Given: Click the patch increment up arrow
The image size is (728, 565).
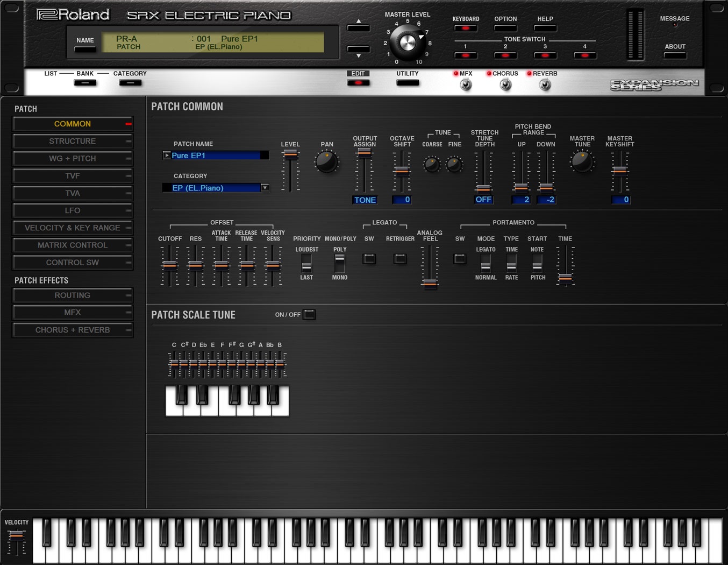Looking at the screenshot, I should point(358,26).
